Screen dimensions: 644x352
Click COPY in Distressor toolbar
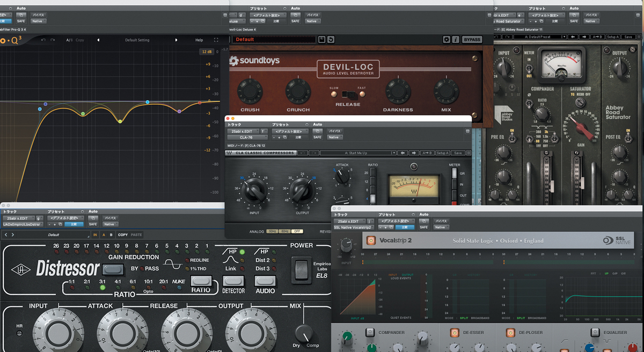123,234
